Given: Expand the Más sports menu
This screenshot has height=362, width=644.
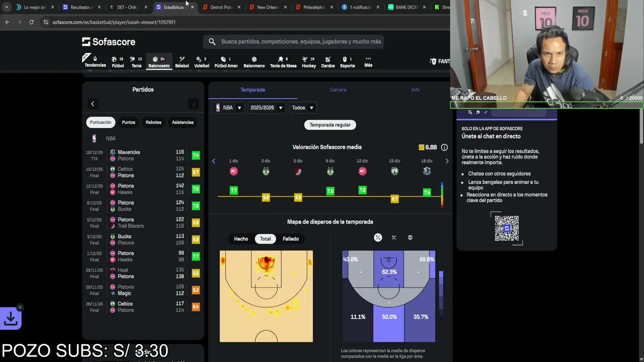Looking at the screenshot, I should pyautogui.click(x=368, y=62).
